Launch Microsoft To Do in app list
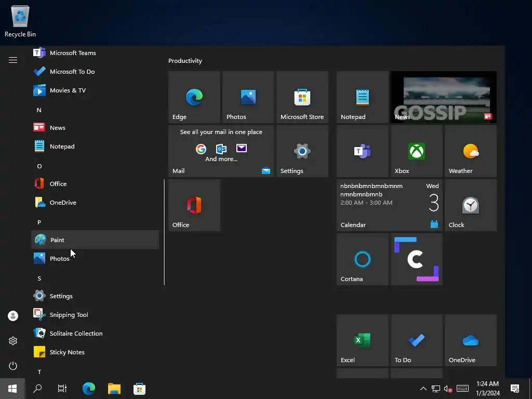Image resolution: width=532 pixels, height=399 pixels. click(x=95, y=72)
